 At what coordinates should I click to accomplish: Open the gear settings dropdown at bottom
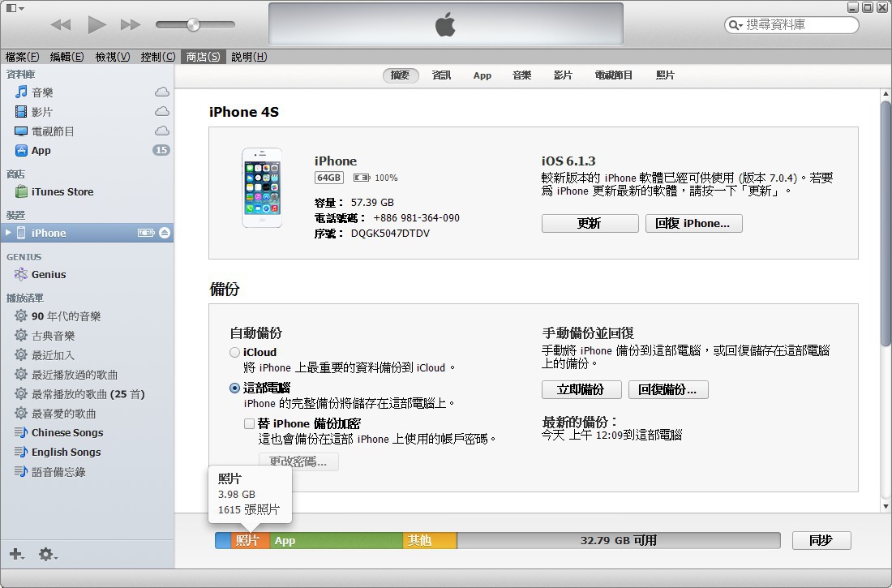[48, 554]
